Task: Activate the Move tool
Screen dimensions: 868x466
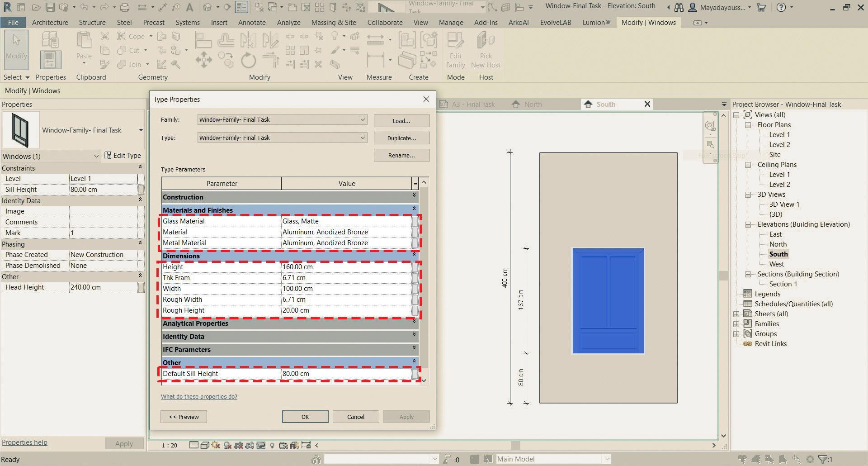Action: (203, 60)
